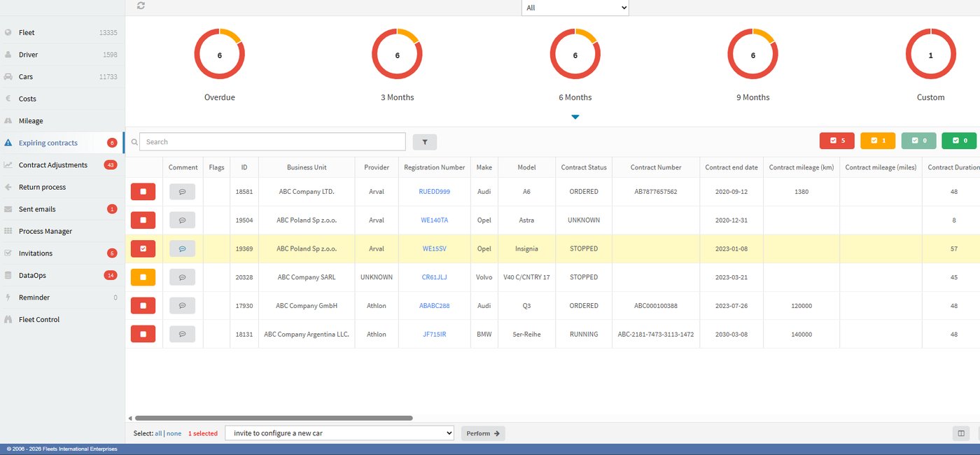Click the horizontal scrollbar below the table
The image size is (980, 455).
click(x=273, y=418)
